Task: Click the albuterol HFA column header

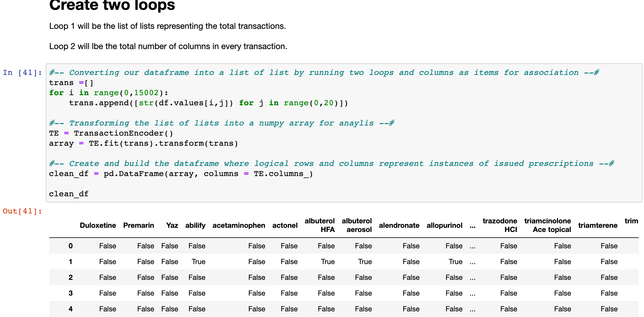Action: click(x=320, y=225)
